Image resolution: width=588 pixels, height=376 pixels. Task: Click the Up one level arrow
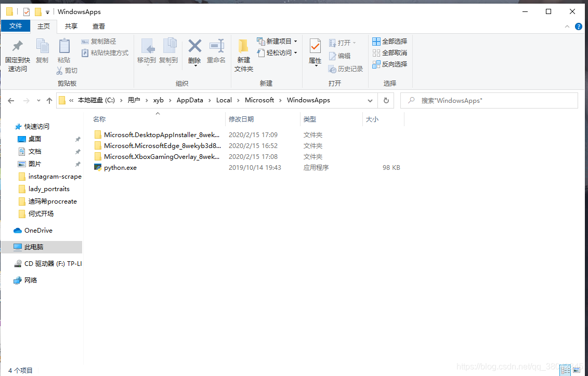(x=49, y=100)
